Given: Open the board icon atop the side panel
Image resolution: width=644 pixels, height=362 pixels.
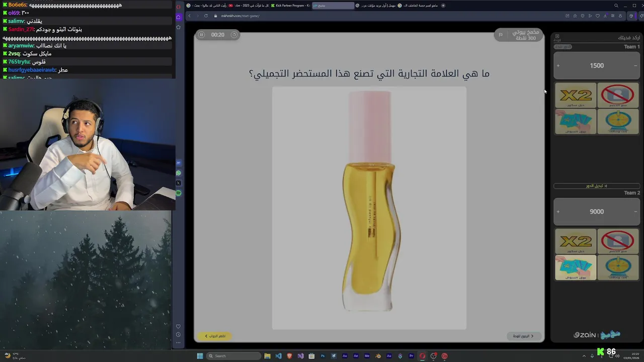Looking at the screenshot, I should pos(557,38).
